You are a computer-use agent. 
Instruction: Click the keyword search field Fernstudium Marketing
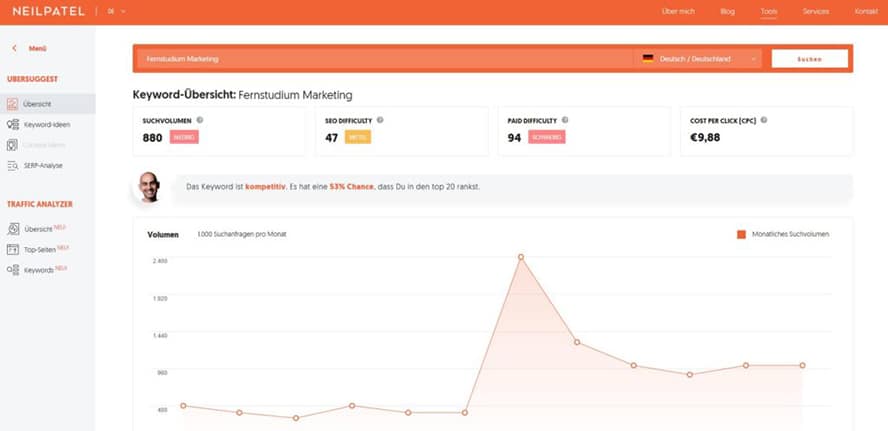coord(385,59)
